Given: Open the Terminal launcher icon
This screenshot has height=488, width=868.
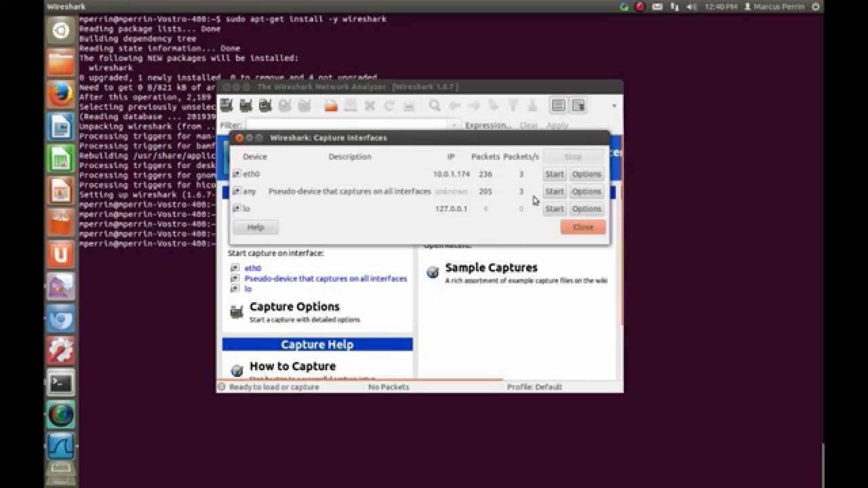Looking at the screenshot, I should (x=61, y=383).
